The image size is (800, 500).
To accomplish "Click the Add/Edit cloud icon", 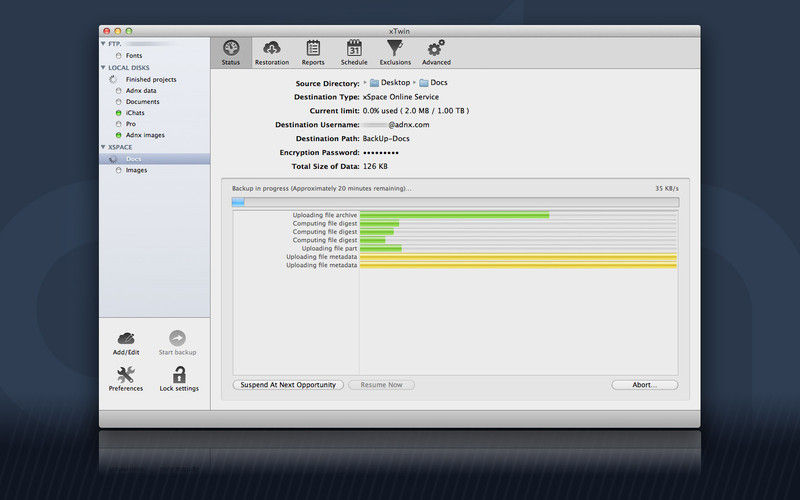I will point(126,338).
